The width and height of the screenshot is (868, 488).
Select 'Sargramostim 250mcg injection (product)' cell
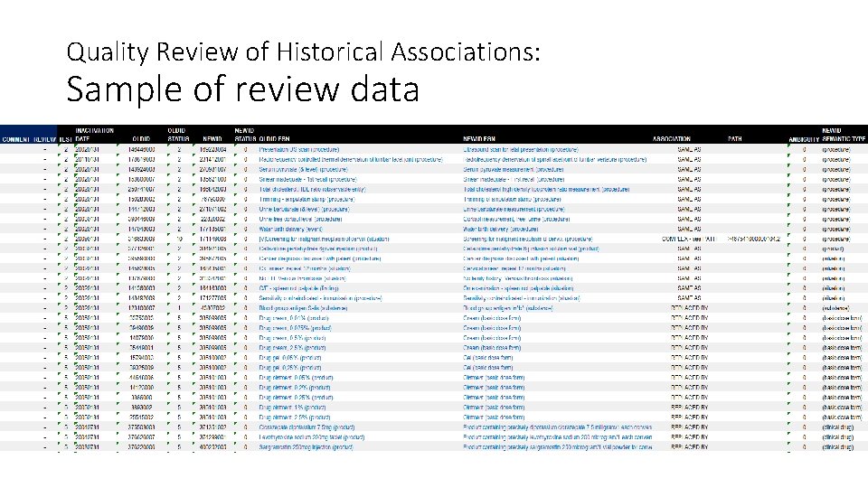tap(306, 447)
